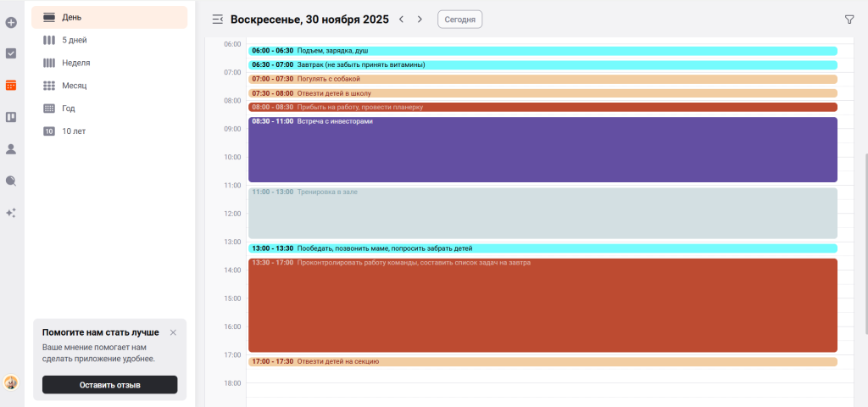Select the '10 лет' view
Viewport: 868px width, 407px height.
pyautogui.click(x=73, y=131)
